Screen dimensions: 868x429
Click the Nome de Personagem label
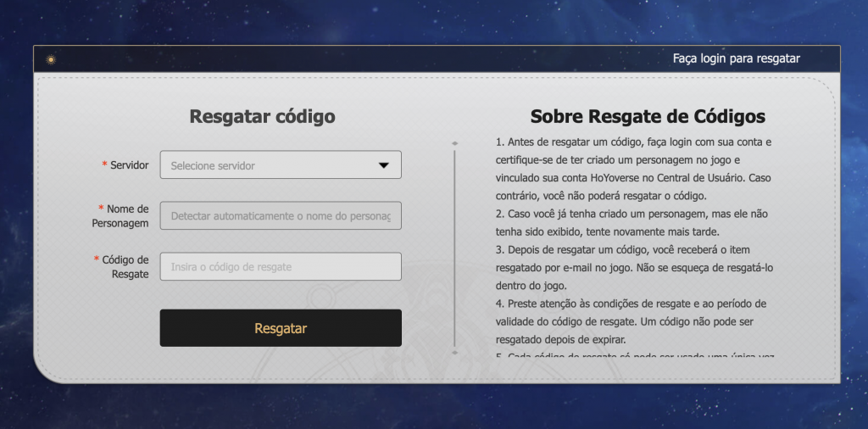(x=123, y=216)
